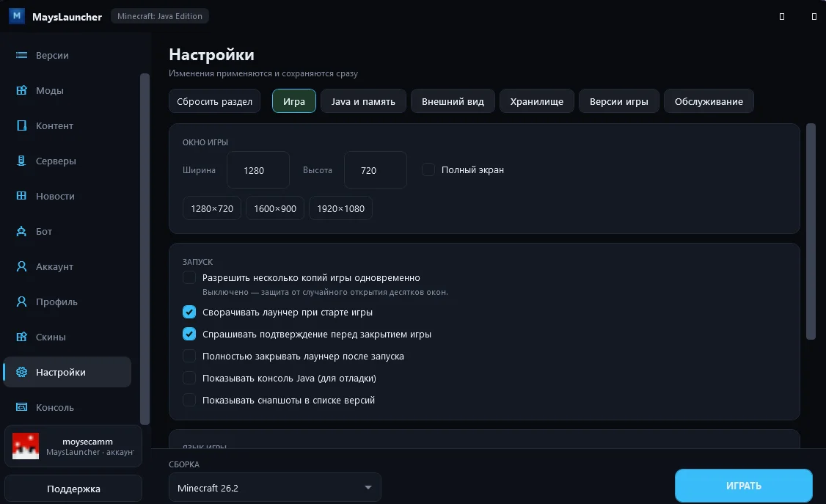826x504 pixels.
Task: Apply the 1920×1080 resolution preset
Action: [340, 208]
